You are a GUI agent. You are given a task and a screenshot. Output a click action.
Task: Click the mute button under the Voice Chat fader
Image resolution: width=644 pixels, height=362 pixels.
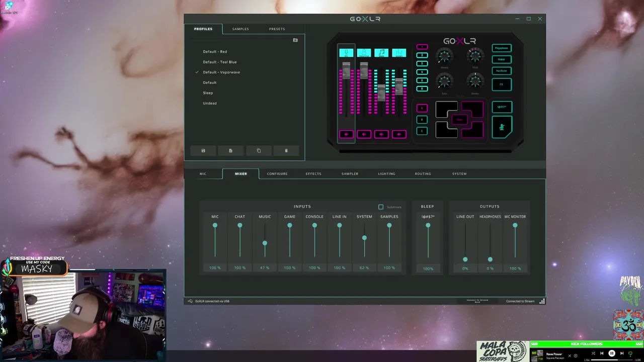click(364, 134)
